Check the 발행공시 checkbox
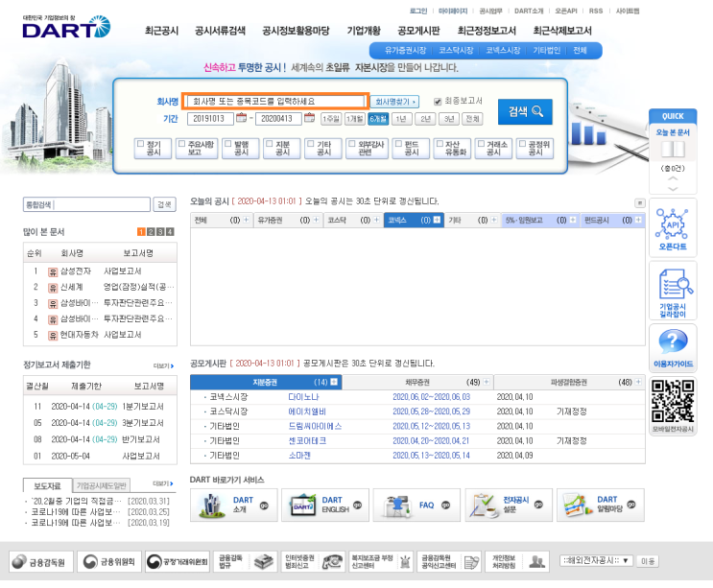 (x=228, y=144)
